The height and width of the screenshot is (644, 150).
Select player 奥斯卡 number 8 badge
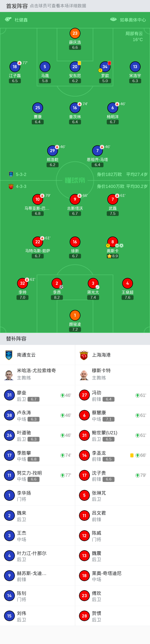pyautogui.click(x=113, y=242)
